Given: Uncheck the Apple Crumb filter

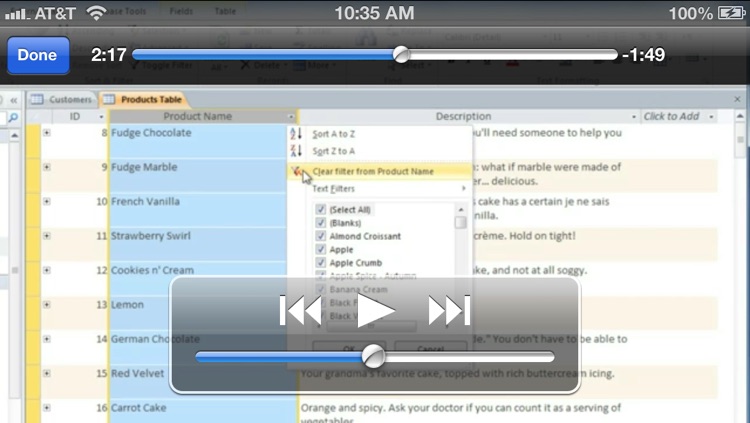Looking at the screenshot, I should 321,263.
